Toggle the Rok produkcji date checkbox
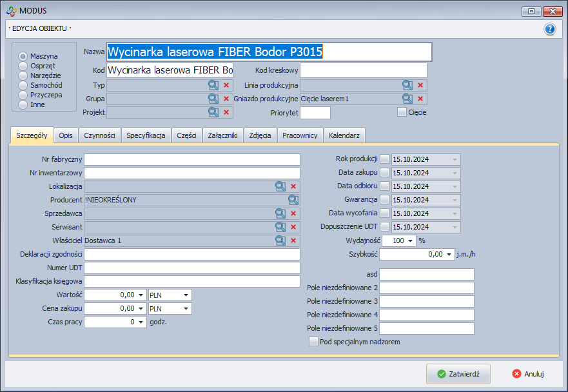Image resolution: width=568 pixels, height=392 pixels. click(384, 159)
